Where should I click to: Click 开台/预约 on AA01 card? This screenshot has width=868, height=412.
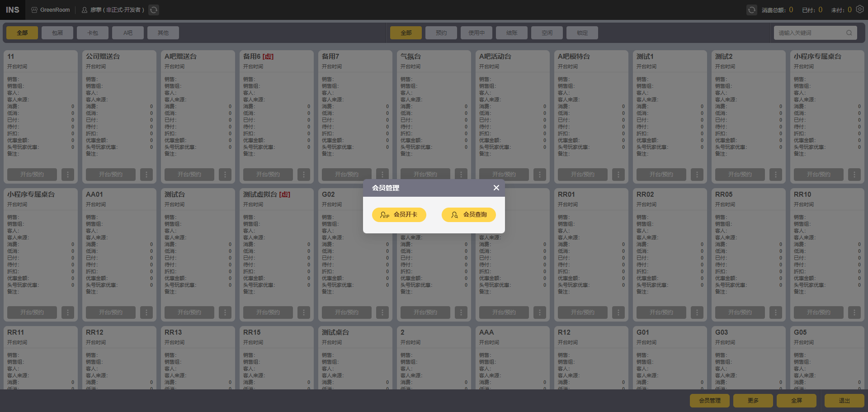pos(111,312)
